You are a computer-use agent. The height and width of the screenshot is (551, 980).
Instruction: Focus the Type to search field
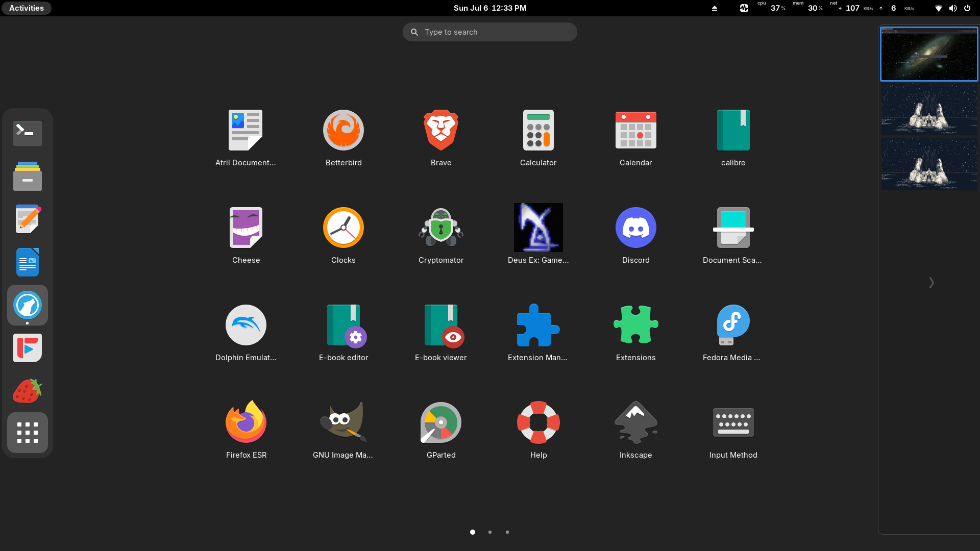(x=490, y=32)
